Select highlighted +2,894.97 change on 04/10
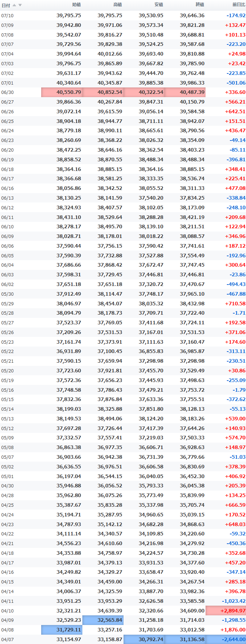This screenshot has width=246, height=644. pos(226,611)
